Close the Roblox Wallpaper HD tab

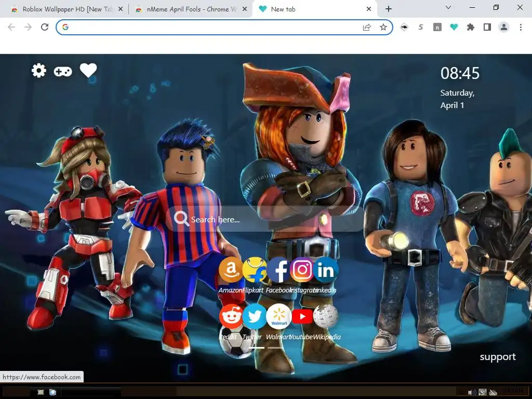(x=121, y=9)
